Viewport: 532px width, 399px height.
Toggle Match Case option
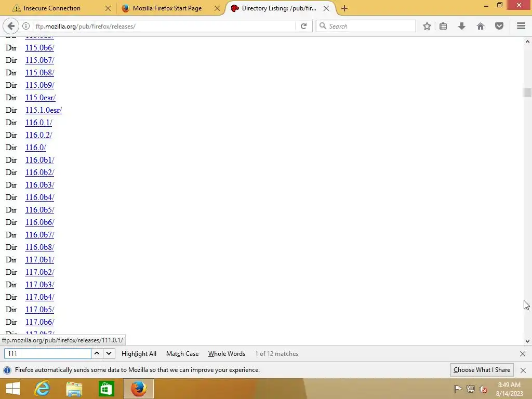pyautogui.click(x=182, y=353)
